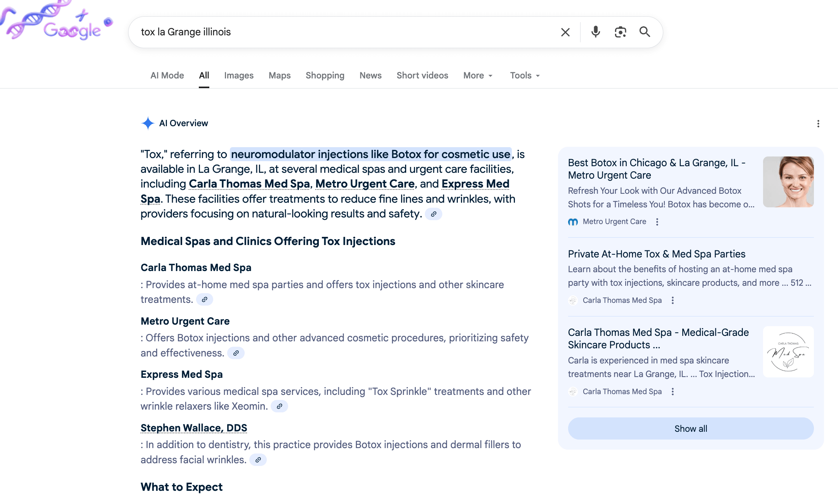
Task: Expand the More dropdown
Action: tap(478, 75)
